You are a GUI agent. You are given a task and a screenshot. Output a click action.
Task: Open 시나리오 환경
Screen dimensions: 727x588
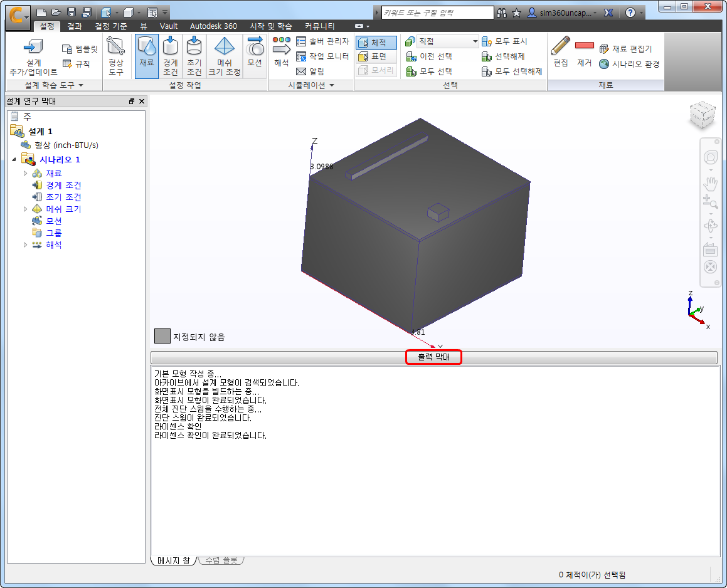coord(629,64)
